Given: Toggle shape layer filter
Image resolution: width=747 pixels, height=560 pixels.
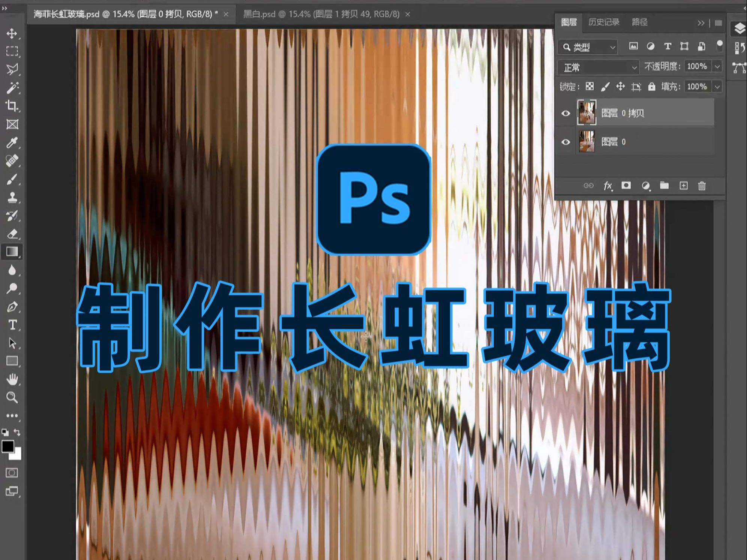Looking at the screenshot, I should 684,46.
